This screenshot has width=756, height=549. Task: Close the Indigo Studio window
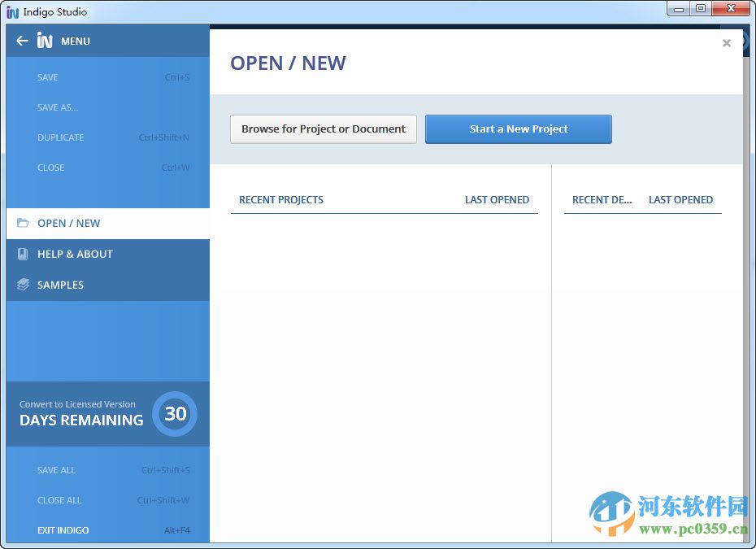point(731,9)
